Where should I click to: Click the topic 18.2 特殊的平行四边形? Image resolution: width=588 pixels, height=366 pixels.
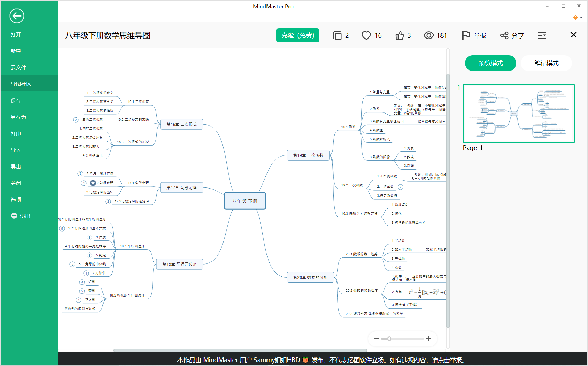tap(127, 295)
